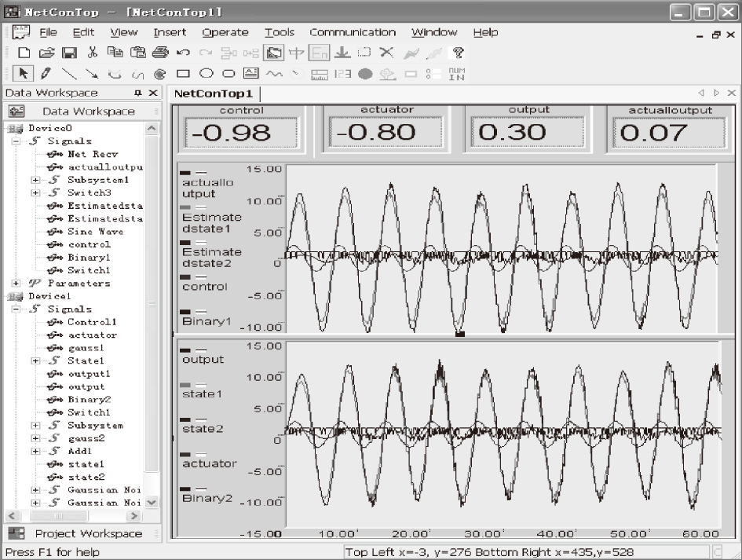Select the Sine Wave signal
Image resolution: width=742 pixels, height=560 pixels.
point(95,232)
